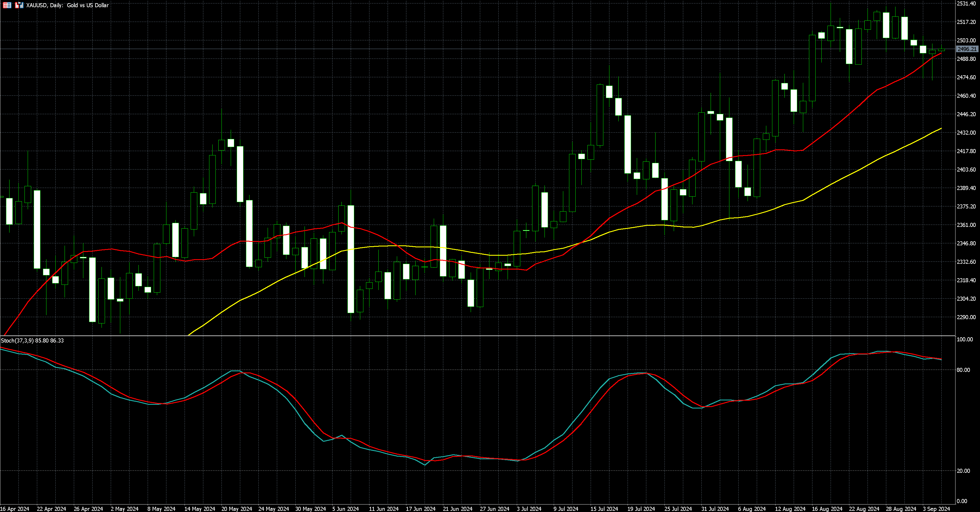Click the current price label 2496.21
The image size is (980, 512).
[x=967, y=49]
